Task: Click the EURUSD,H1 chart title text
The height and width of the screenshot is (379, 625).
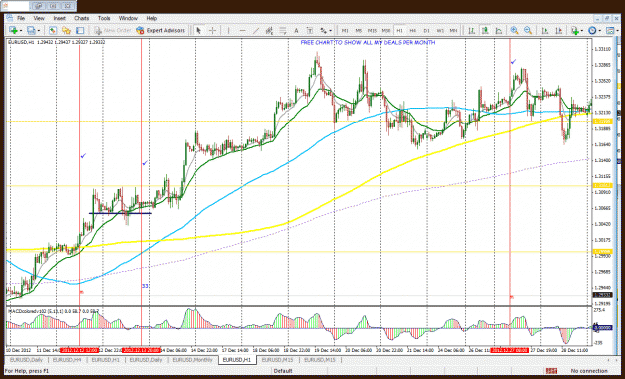Action: click(x=56, y=41)
